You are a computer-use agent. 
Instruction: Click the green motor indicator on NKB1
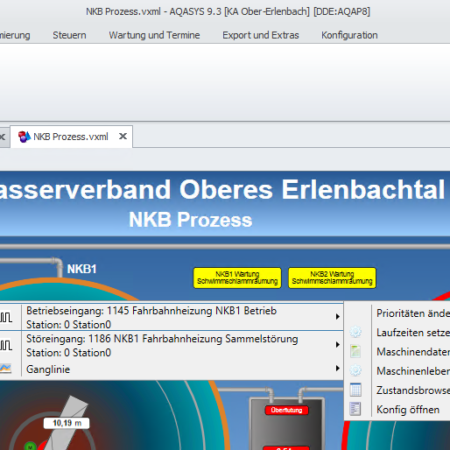(30, 446)
